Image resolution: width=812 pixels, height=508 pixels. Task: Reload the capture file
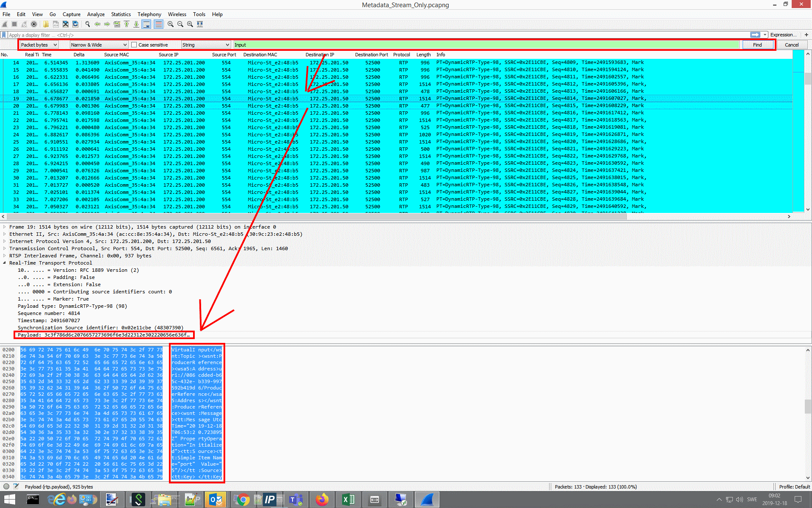click(x=75, y=24)
